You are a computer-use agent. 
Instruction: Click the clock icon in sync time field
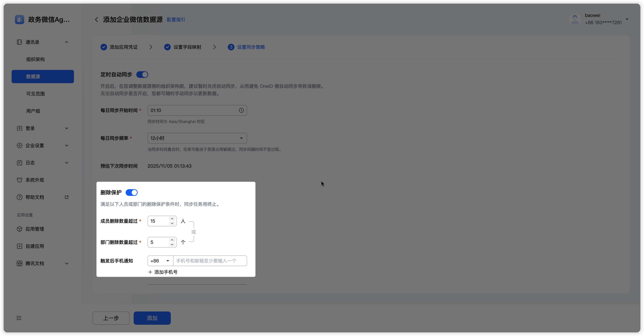(241, 110)
